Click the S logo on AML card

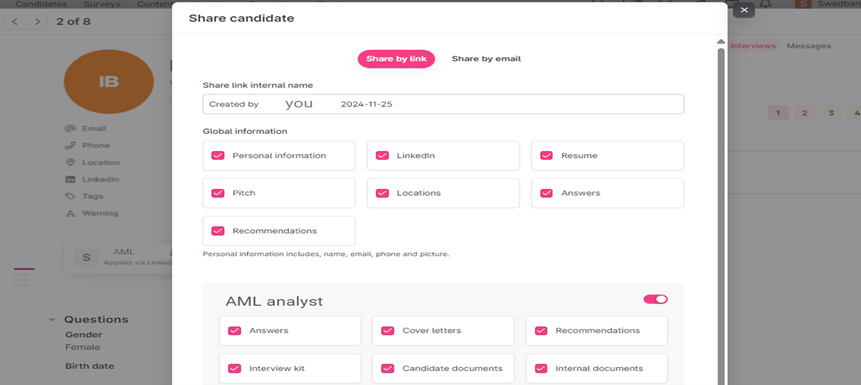(x=86, y=257)
